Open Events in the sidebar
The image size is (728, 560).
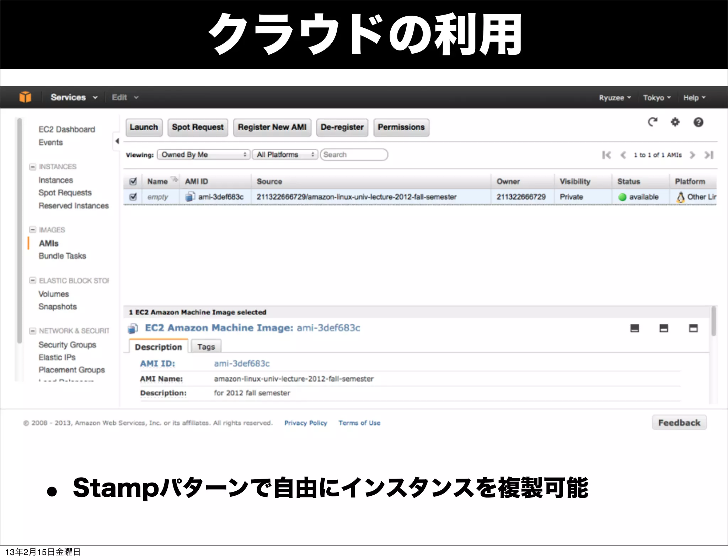click(x=50, y=142)
